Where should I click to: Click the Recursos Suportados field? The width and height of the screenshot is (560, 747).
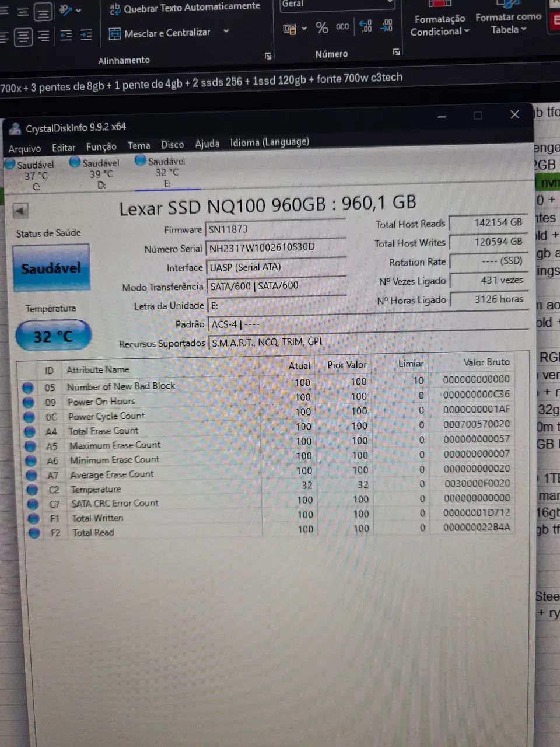(x=369, y=340)
